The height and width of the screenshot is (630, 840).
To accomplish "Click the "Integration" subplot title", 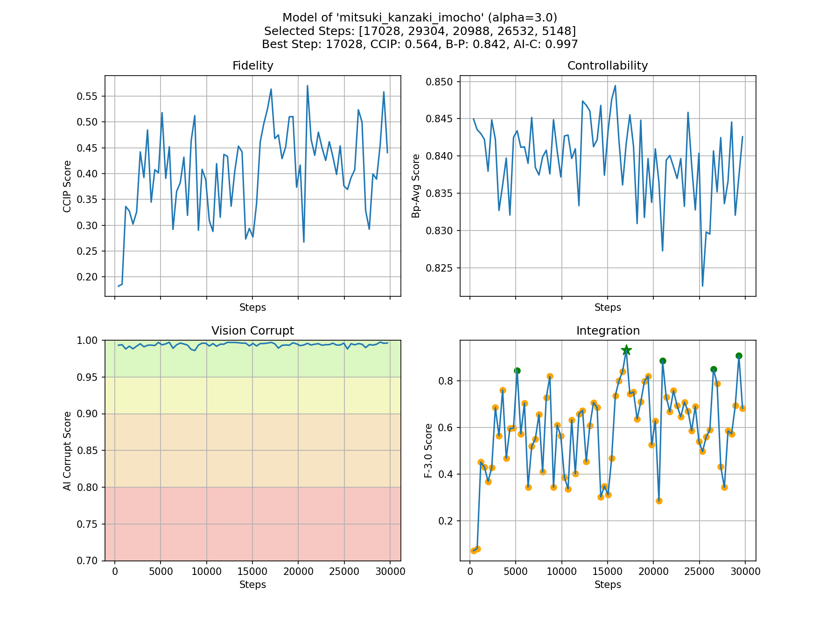I will click(608, 331).
